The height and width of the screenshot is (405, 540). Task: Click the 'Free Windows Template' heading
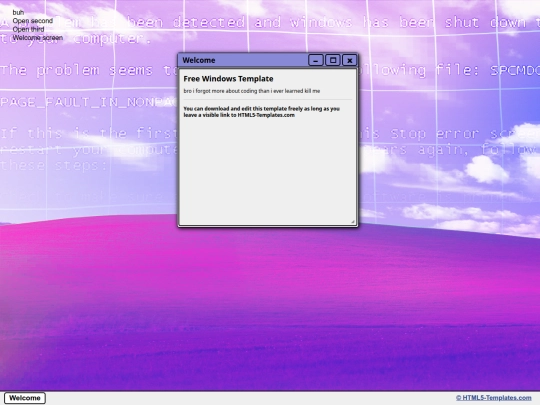[x=228, y=79]
